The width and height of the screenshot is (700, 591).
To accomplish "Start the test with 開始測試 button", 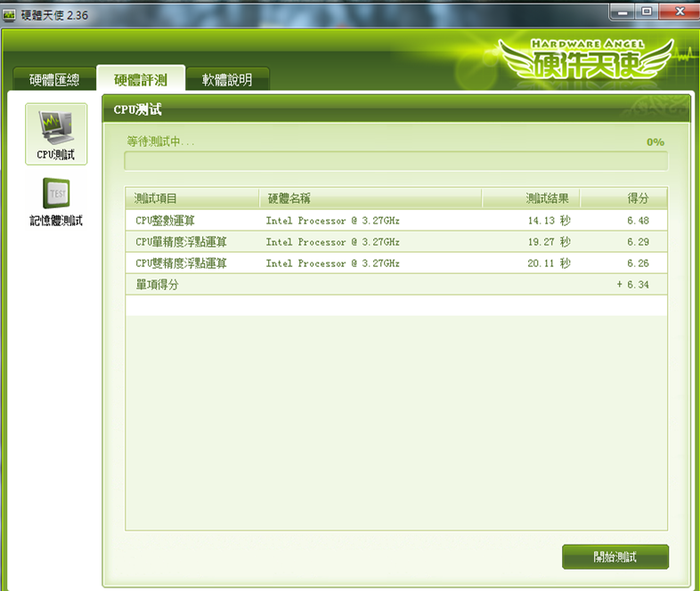I will (615, 556).
